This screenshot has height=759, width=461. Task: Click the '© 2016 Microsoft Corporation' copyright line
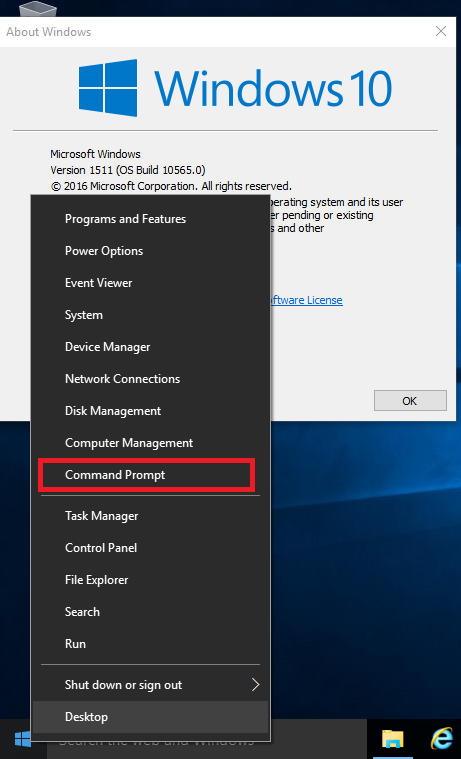coord(171,186)
